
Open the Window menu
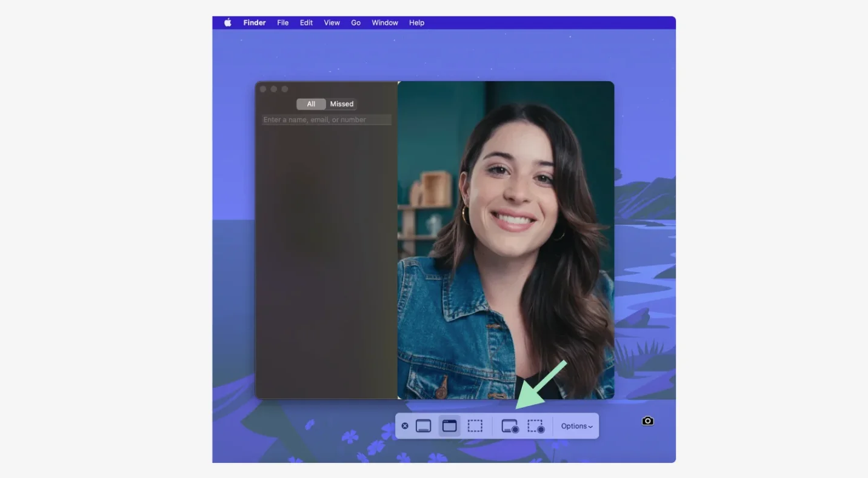click(x=384, y=22)
